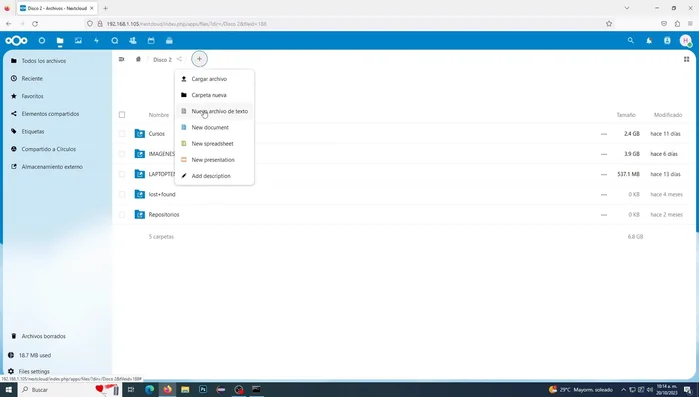This screenshot has width=699, height=397.
Task: Choose New presentation from menu
Action: coord(214,160)
